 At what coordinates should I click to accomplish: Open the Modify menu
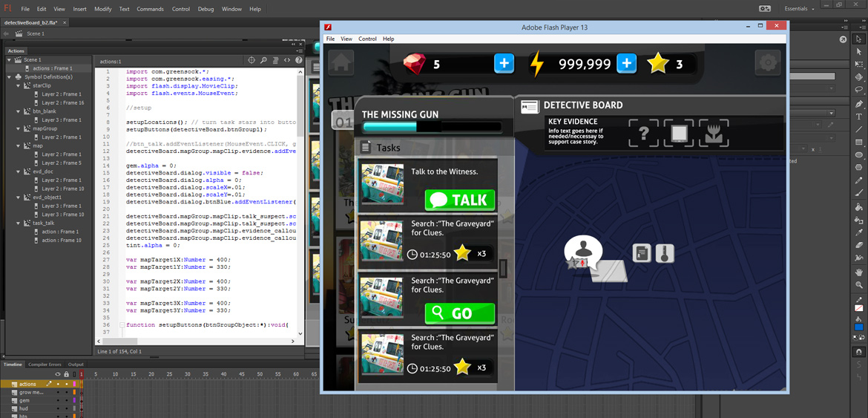(x=102, y=9)
